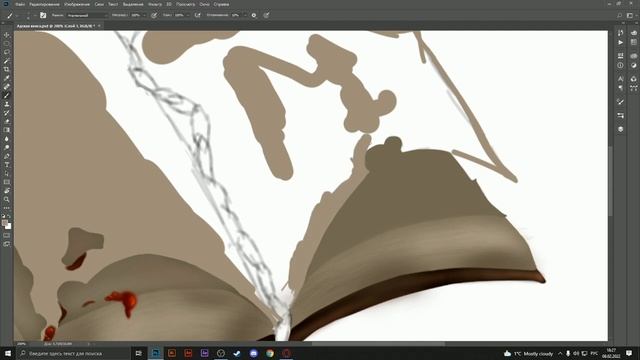Change the screen mode in toolbar
The height and width of the screenshot is (360, 640).
click(7, 244)
